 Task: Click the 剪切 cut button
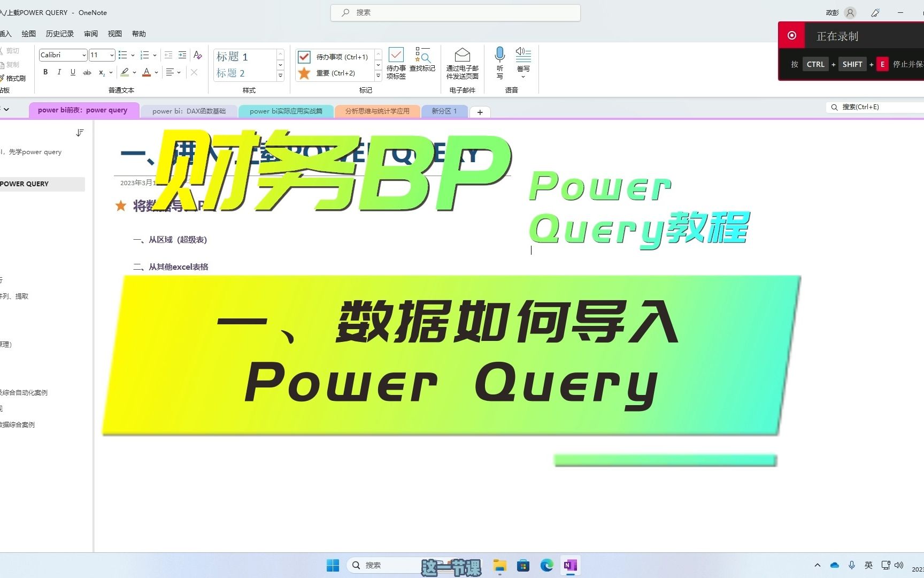click(11, 51)
